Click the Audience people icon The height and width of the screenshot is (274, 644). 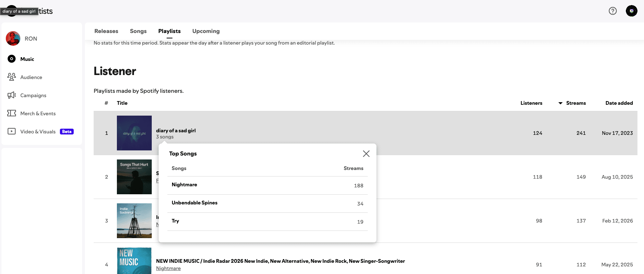coord(12,77)
